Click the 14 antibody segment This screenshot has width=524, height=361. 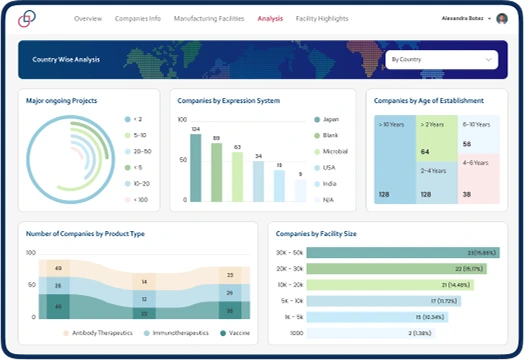point(144,282)
